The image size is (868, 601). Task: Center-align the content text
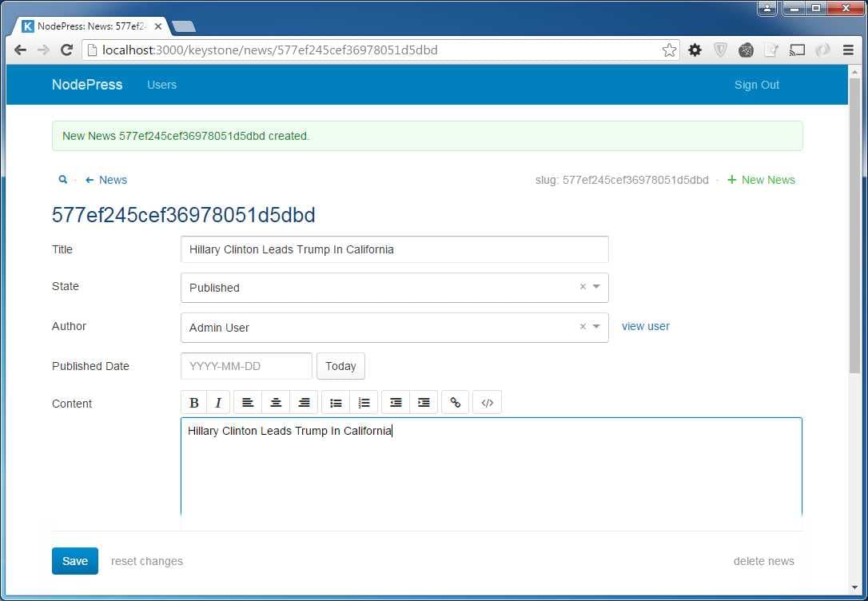pos(276,403)
